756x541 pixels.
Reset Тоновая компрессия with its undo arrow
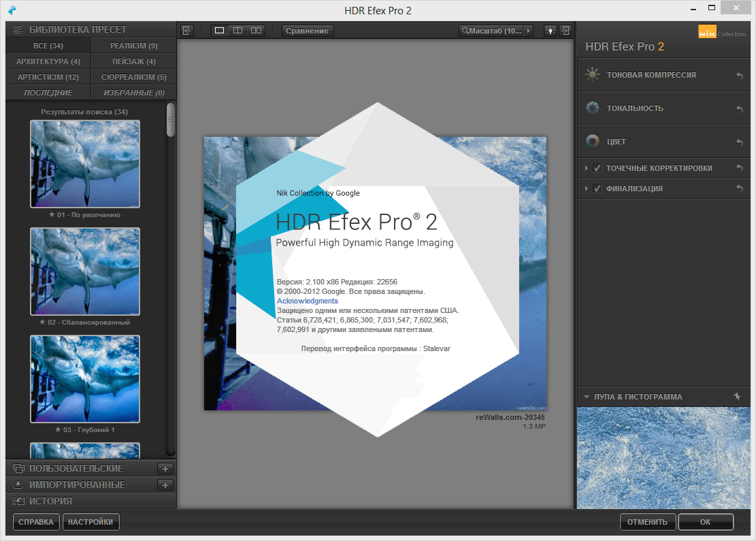coord(740,76)
